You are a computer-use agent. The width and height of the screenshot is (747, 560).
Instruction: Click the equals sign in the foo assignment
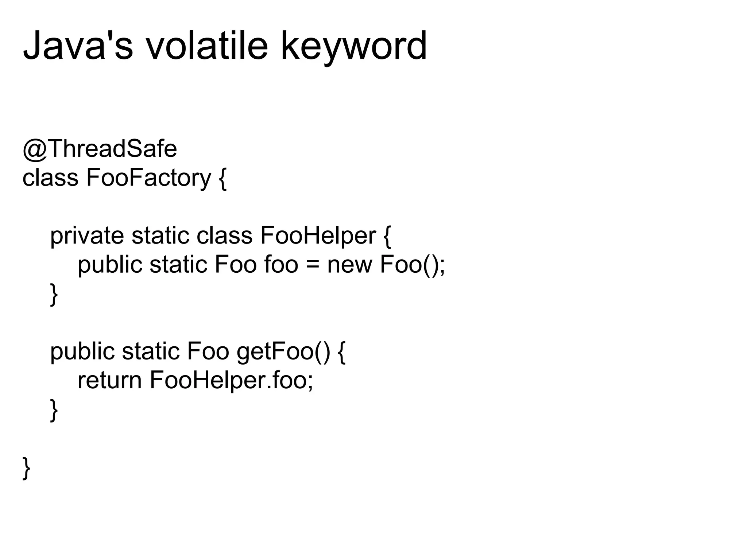pos(313,265)
